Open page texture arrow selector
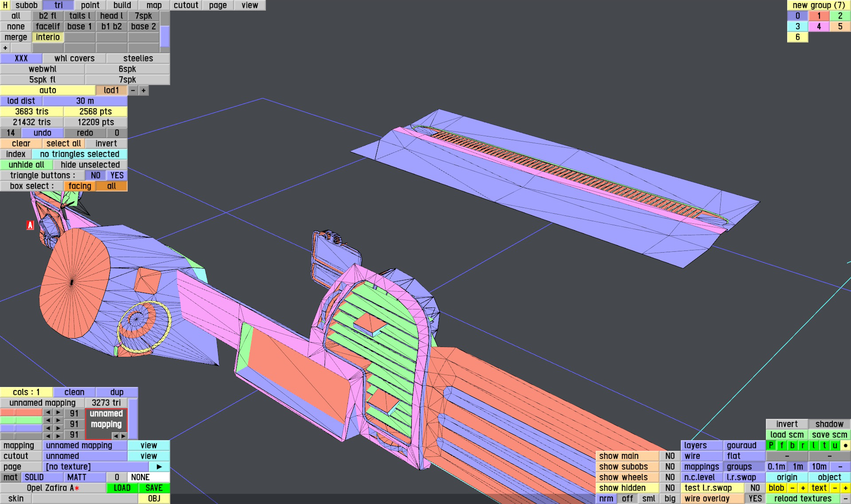The width and height of the screenshot is (851, 504). [x=159, y=467]
